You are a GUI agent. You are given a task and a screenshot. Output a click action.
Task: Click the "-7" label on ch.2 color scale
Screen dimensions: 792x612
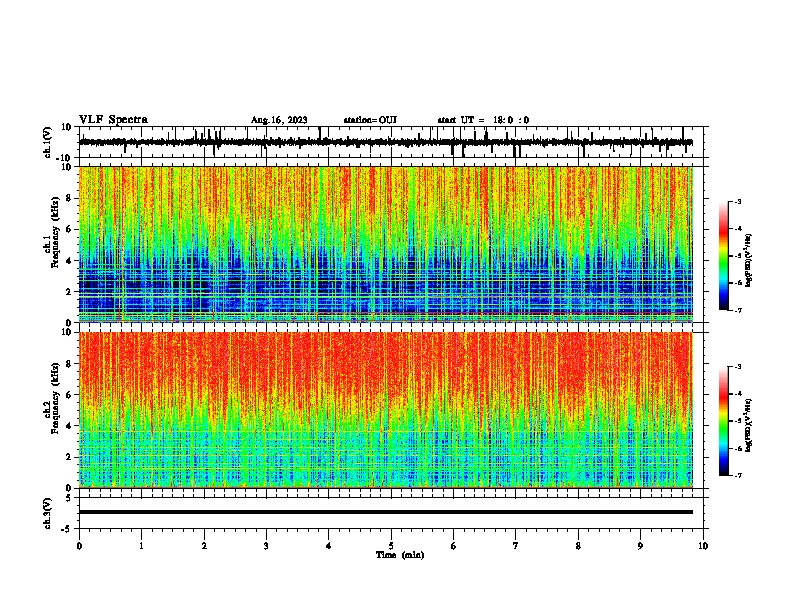point(737,475)
